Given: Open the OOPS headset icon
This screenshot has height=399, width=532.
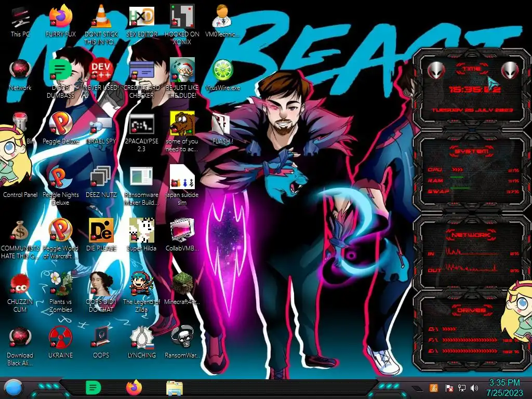Looking at the screenshot, I should pyautogui.click(x=101, y=343).
